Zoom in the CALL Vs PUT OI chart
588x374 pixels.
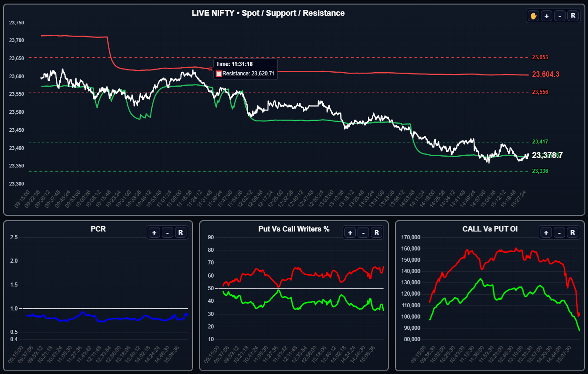(x=546, y=233)
